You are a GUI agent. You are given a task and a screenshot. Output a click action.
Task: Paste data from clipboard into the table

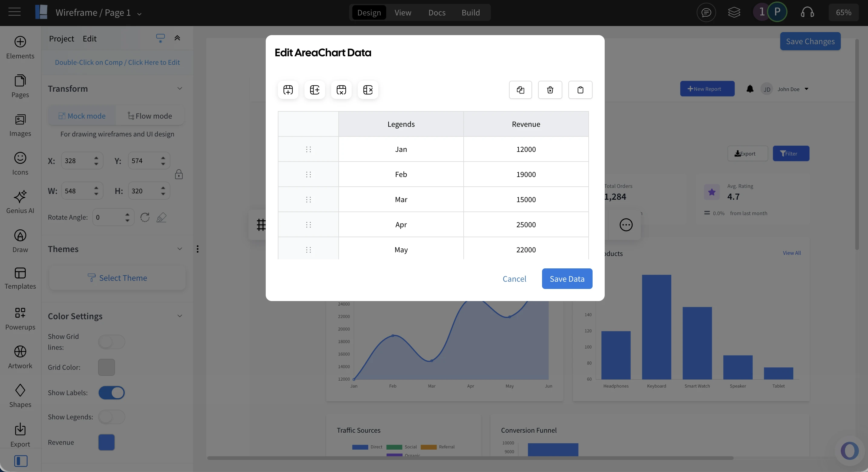click(x=580, y=90)
